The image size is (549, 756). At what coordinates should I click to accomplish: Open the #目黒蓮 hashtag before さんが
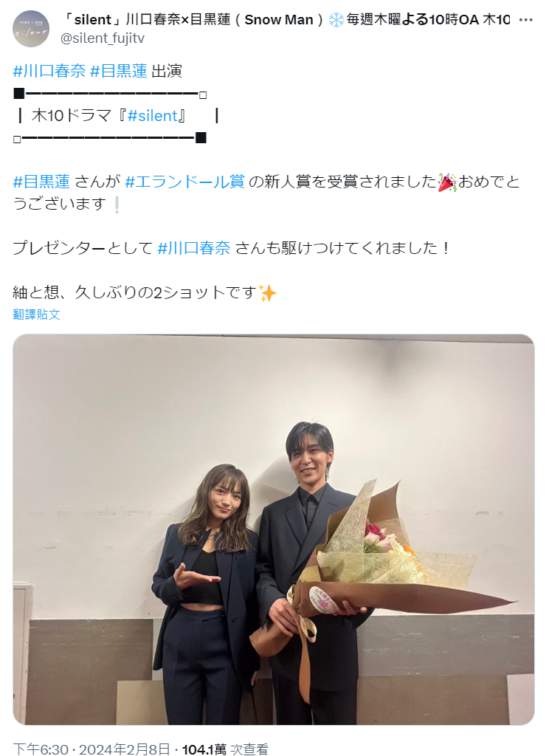click(41, 182)
